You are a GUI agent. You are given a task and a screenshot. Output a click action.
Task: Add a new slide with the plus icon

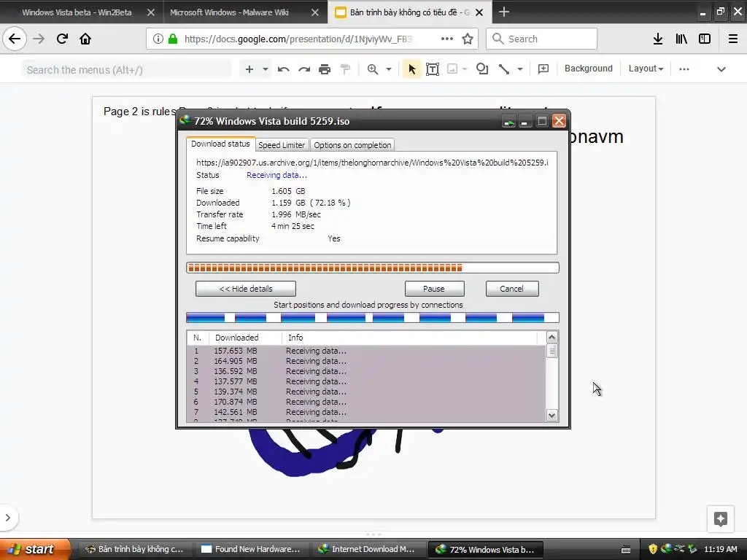click(249, 69)
